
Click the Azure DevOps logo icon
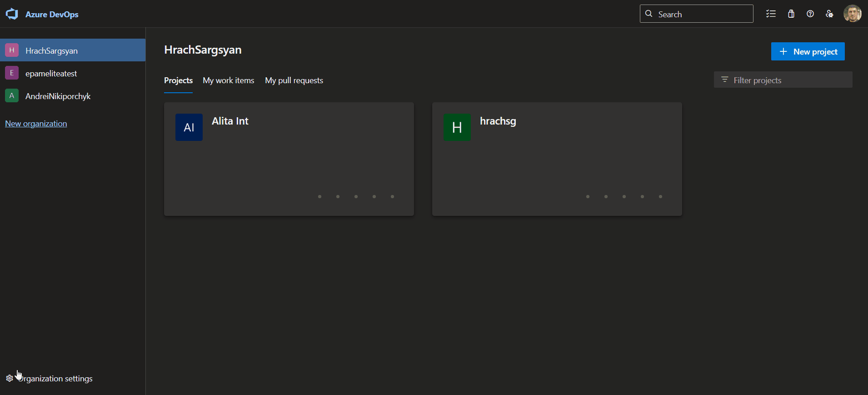tap(12, 14)
